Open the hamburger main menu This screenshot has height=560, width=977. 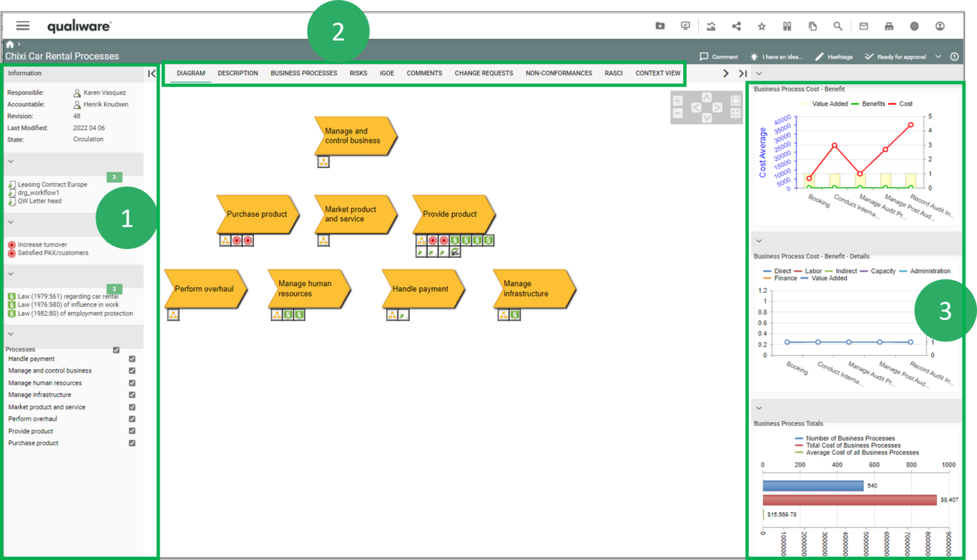click(23, 26)
